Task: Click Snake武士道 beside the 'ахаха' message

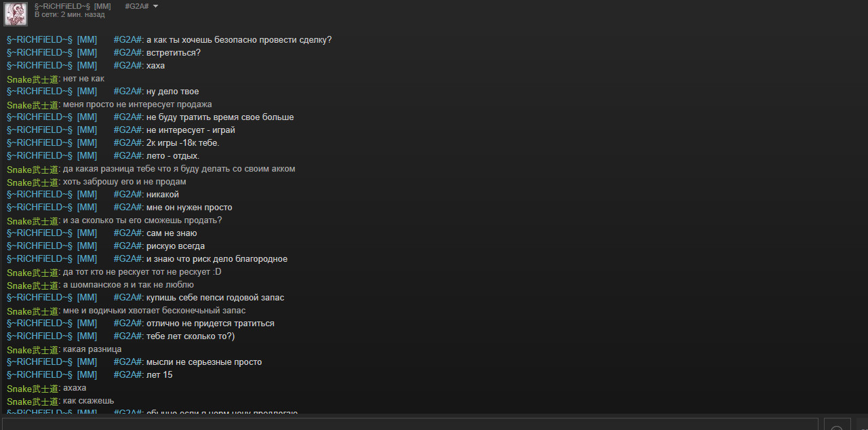Action: pyautogui.click(x=32, y=388)
